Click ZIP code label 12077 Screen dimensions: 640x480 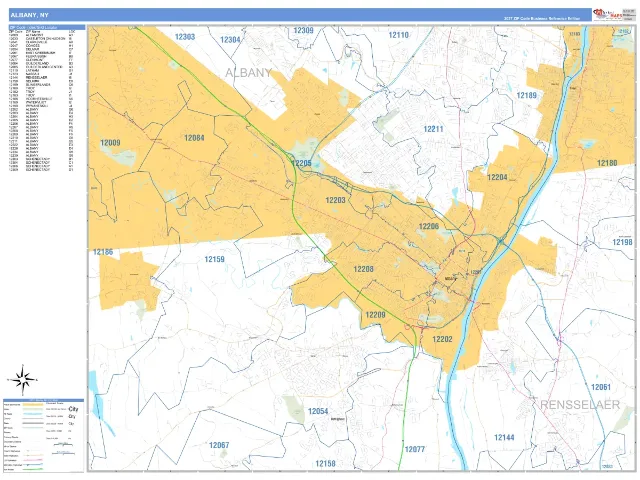pos(415,449)
